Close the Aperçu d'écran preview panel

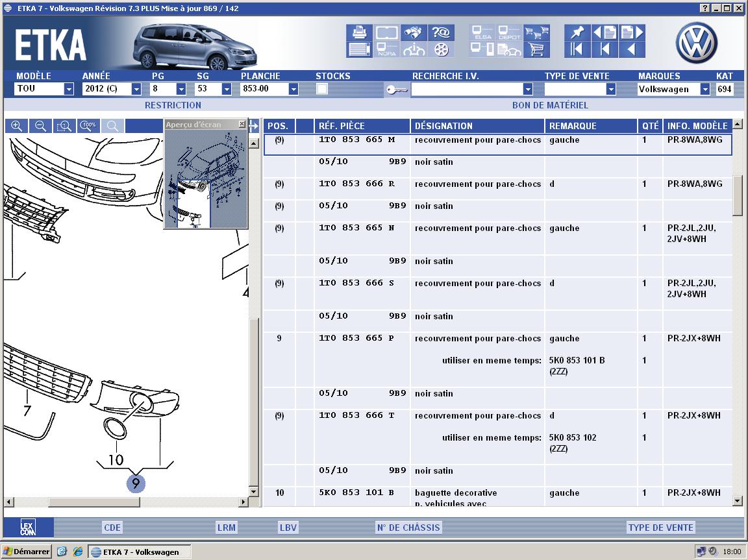tap(242, 124)
